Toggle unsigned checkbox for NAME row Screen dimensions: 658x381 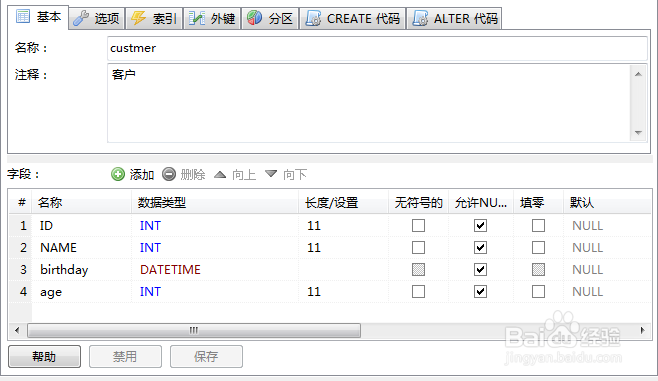click(x=418, y=248)
